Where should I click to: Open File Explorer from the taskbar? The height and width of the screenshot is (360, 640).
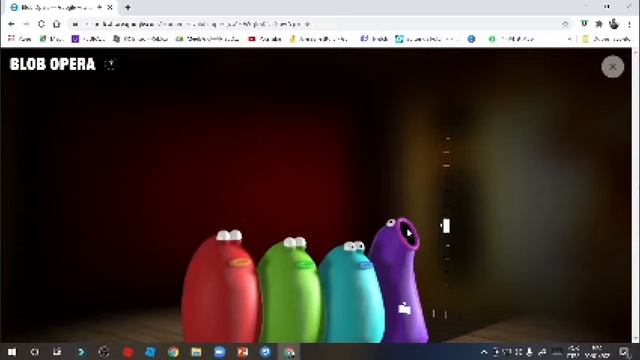196,352
